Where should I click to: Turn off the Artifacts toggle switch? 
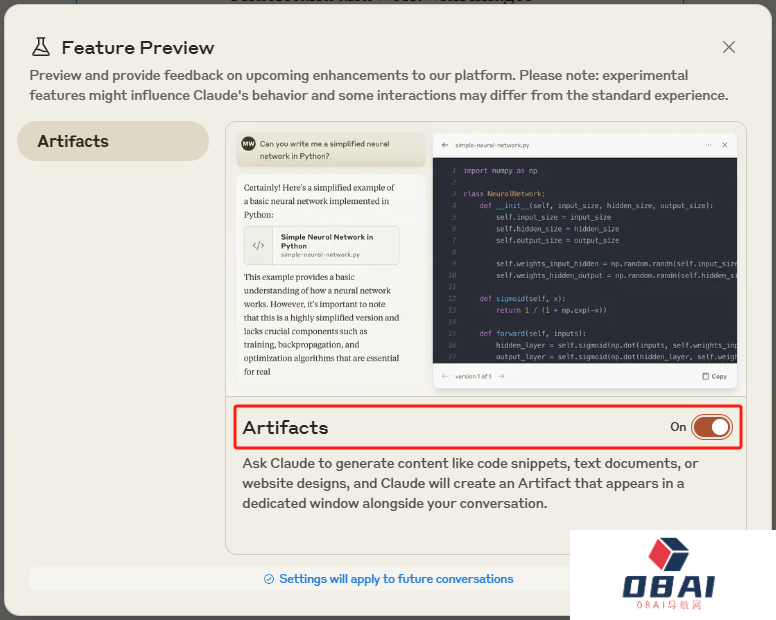click(x=712, y=427)
